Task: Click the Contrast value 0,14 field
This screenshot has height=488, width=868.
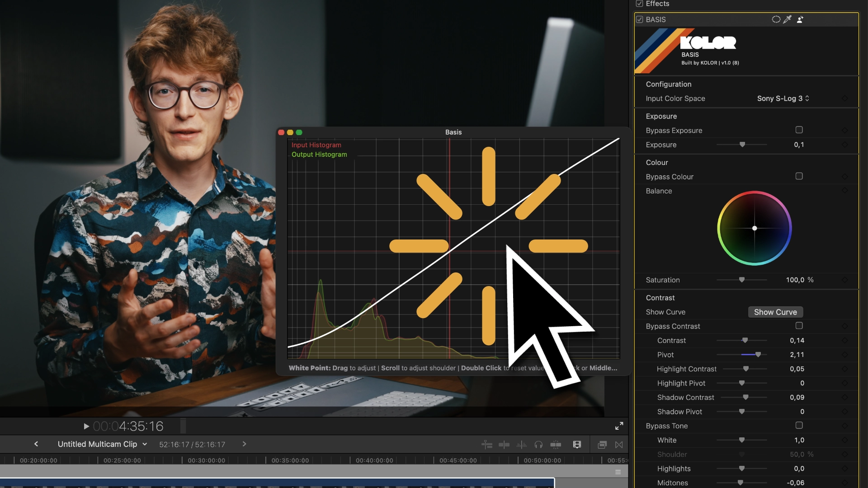Action: [x=797, y=341]
